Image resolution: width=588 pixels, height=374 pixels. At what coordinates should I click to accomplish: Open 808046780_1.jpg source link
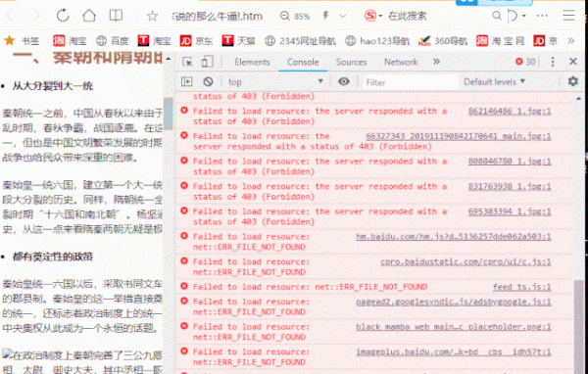510,162
